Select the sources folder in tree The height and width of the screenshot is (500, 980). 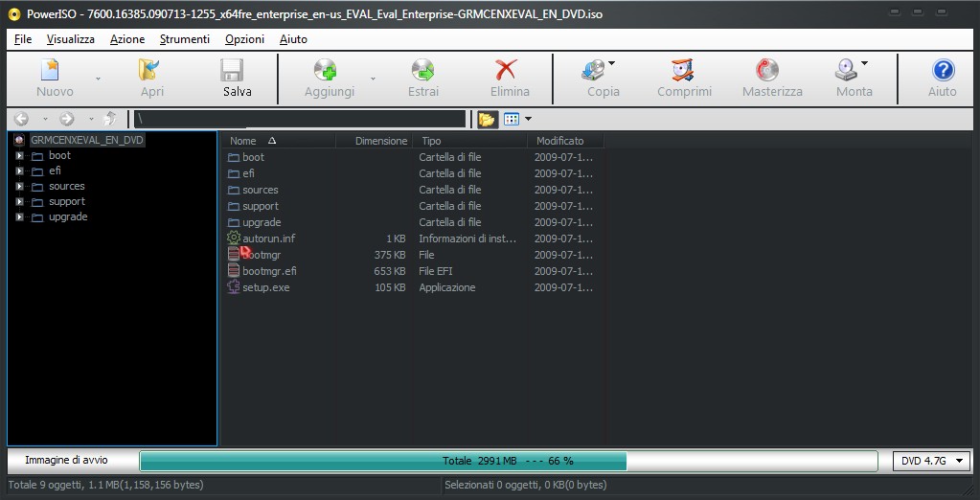coord(66,186)
